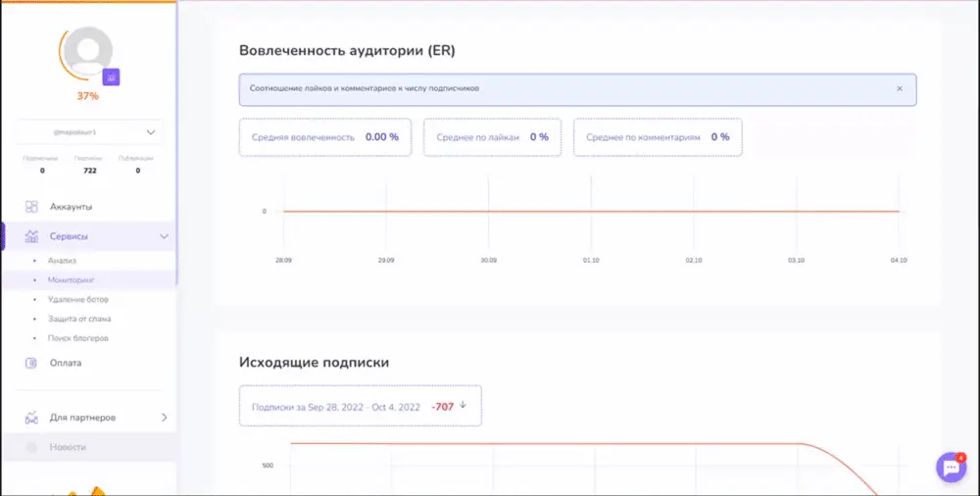Click the purple stats badge on avatar
This screenshot has width=980, height=496.
coord(111,76)
